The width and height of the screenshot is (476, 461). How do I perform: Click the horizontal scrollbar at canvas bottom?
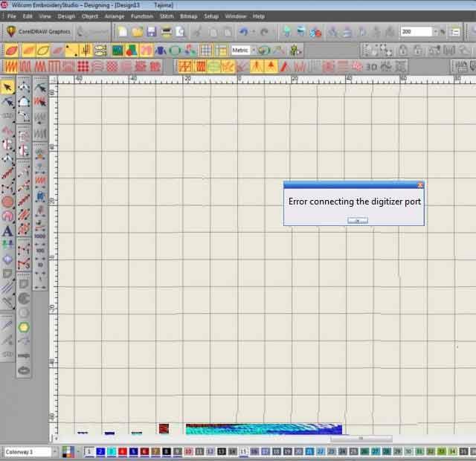click(x=361, y=438)
